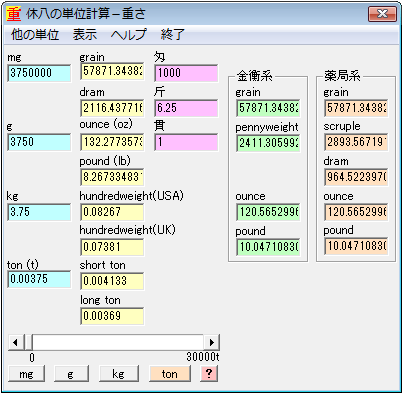Click the pennyweight label
The image size is (402, 395).
pos(267,127)
